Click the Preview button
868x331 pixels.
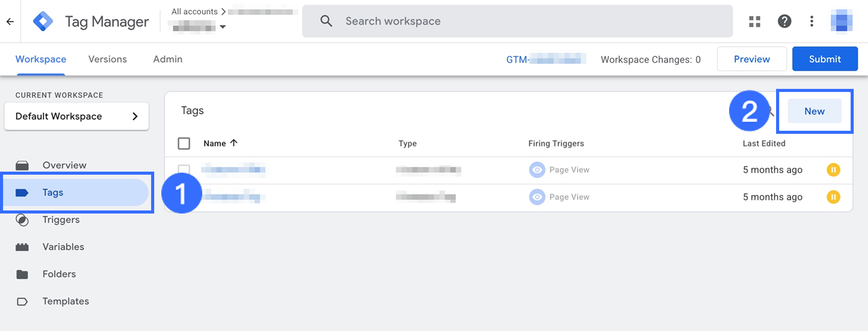pos(752,59)
